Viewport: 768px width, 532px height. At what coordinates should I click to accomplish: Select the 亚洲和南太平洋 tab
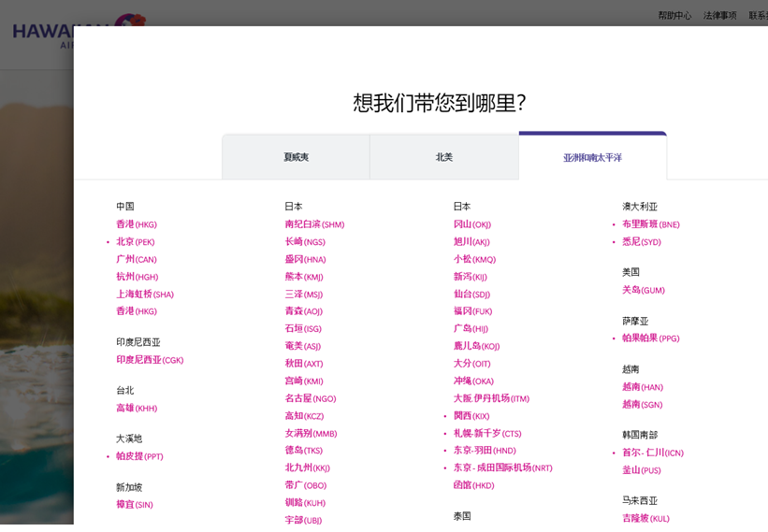click(x=592, y=157)
